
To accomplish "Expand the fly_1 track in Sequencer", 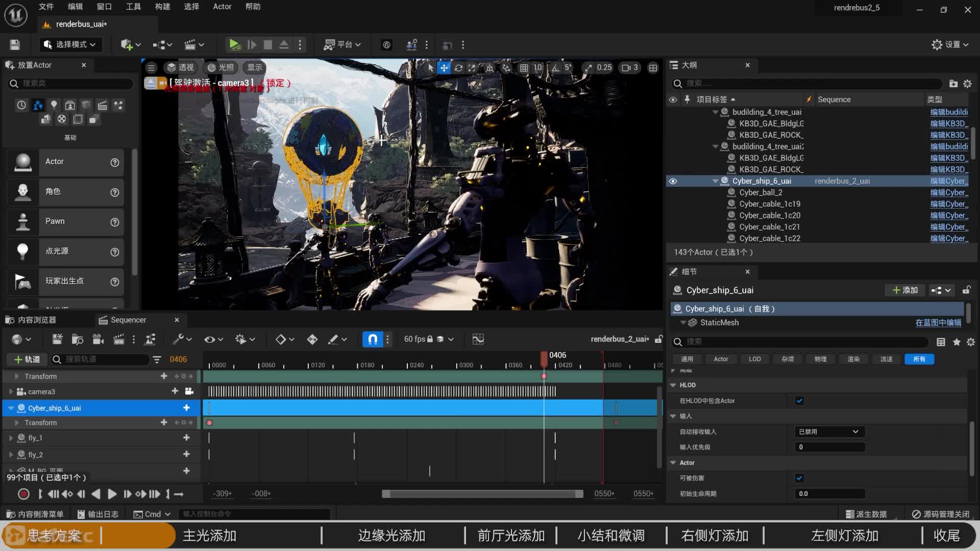I will tap(11, 438).
